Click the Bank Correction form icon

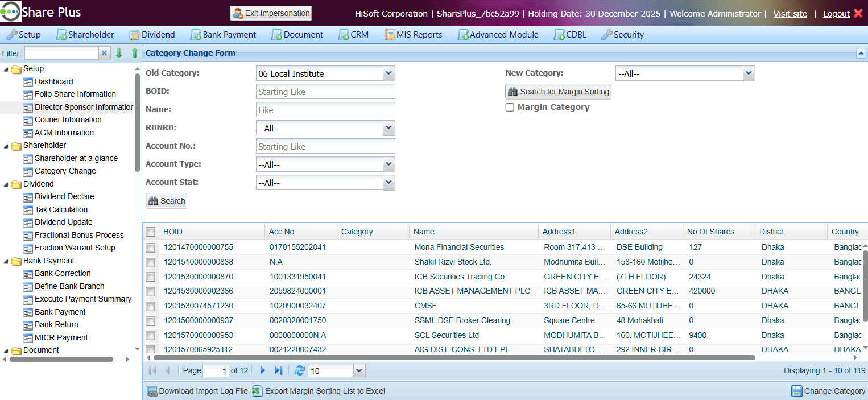click(28, 274)
